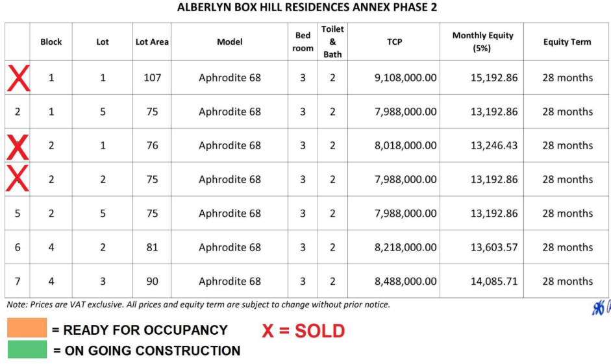Select the TCP column header

click(x=394, y=42)
